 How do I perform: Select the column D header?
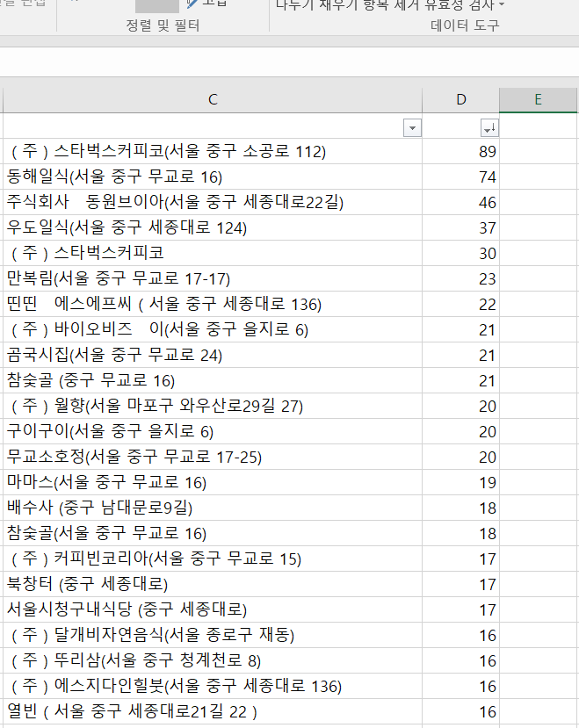460,100
